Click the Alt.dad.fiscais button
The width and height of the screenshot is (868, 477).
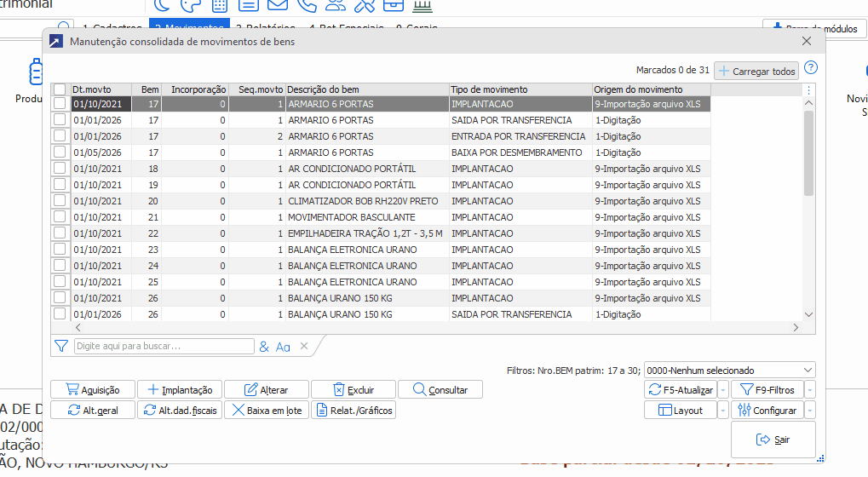(180, 410)
